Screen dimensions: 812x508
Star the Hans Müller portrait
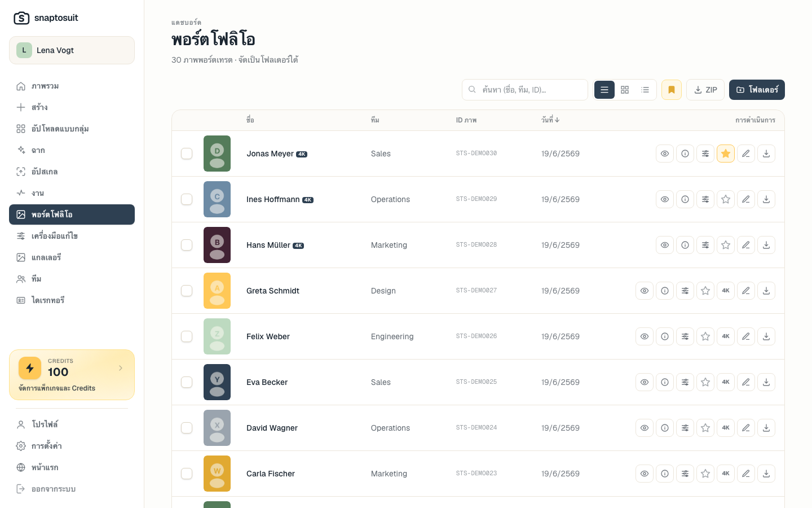click(x=726, y=245)
